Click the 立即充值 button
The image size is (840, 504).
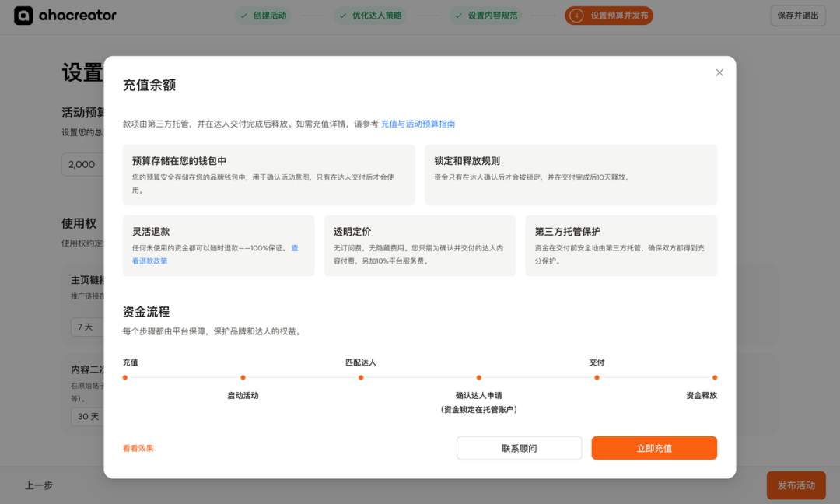(654, 448)
